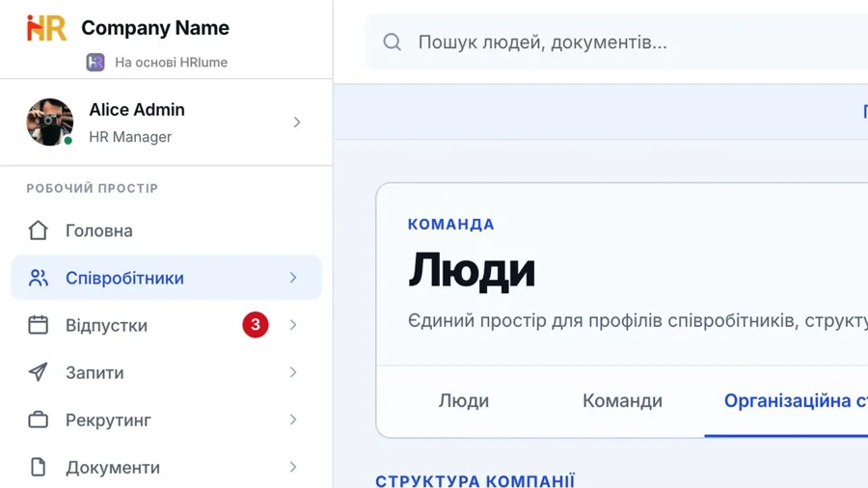
Task: Expand the Рекрутинг submenu chevron
Action: 293,420
